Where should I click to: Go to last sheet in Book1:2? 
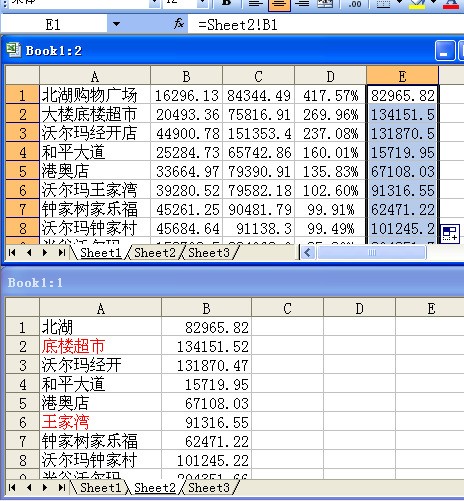pyautogui.click(x=62, y=253)
